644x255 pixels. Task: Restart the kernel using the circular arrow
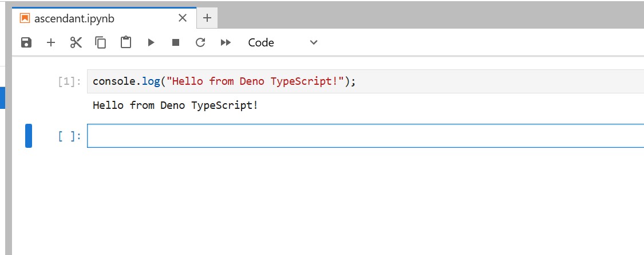200,42
